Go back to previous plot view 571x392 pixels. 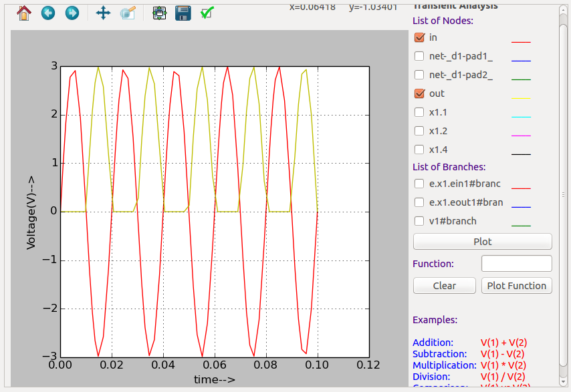tap(48, 13)
